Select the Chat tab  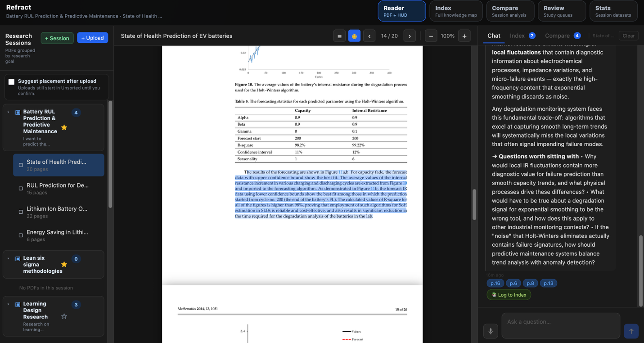494,36
